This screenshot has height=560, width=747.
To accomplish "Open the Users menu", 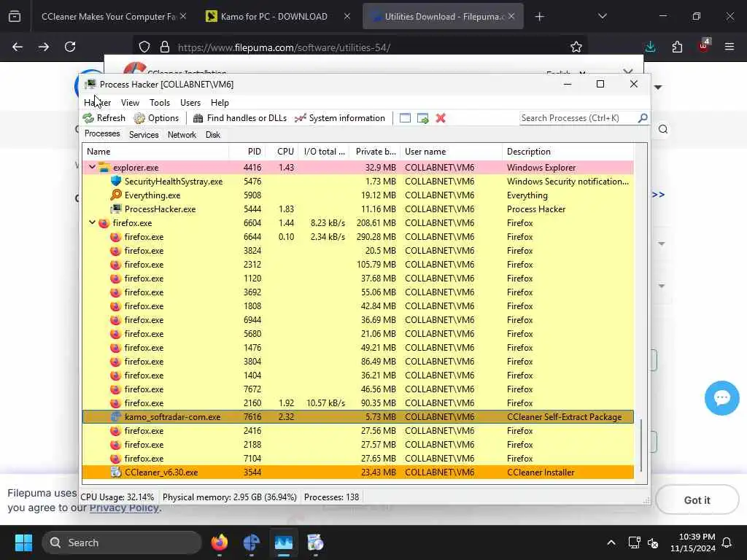I will (190, 102).
